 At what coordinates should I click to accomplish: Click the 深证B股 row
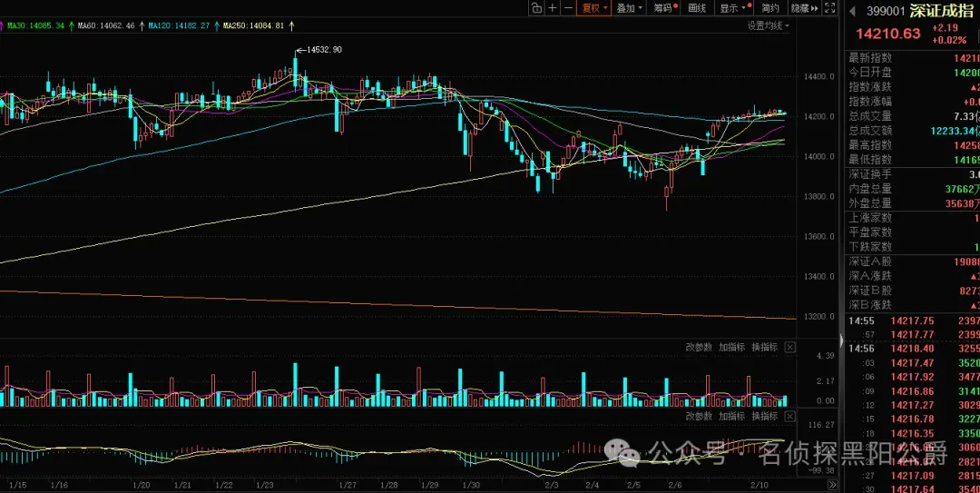click(913, 291)
